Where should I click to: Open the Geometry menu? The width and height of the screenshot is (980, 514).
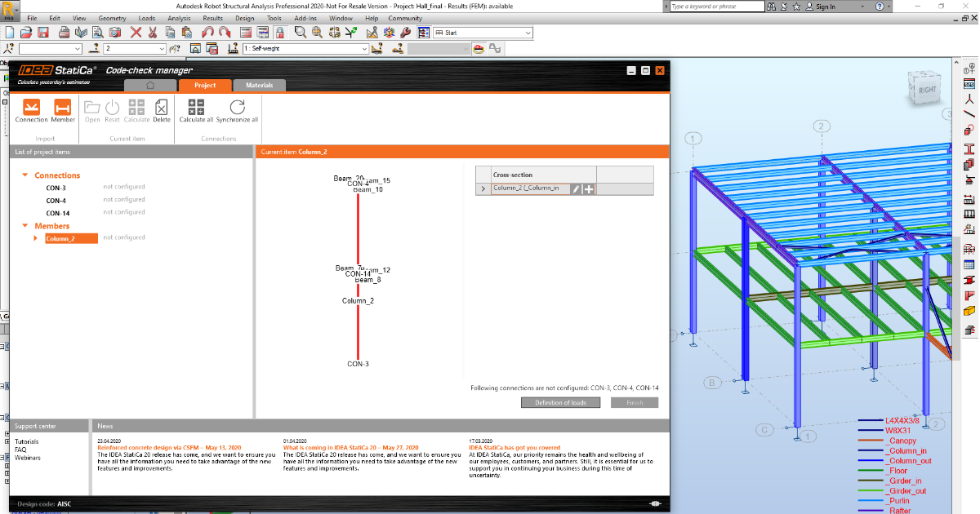pyautogui.click(x=112, y=18)
